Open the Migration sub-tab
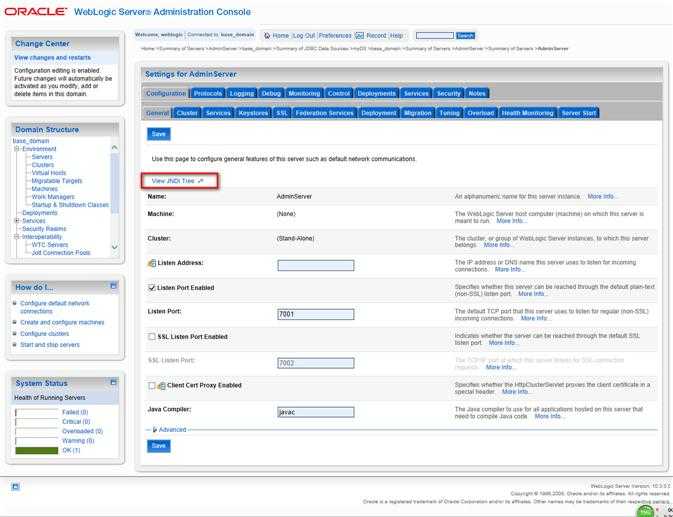 click(417, 113)
